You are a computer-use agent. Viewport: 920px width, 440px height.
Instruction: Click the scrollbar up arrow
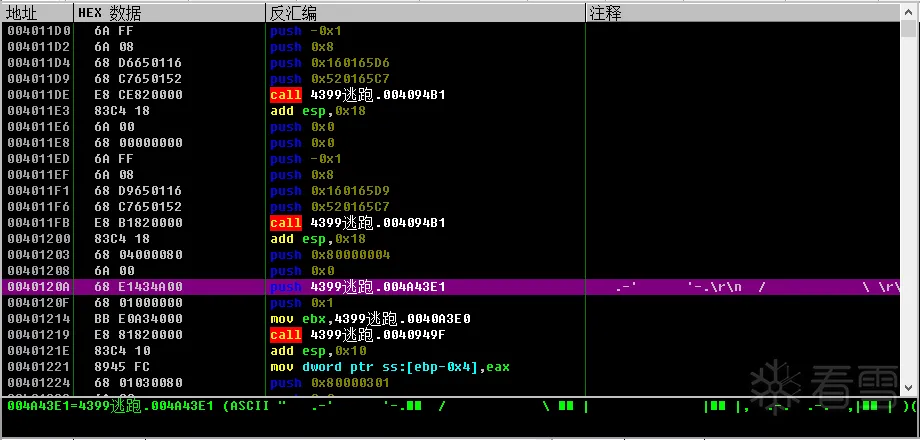tap(908, 13)
